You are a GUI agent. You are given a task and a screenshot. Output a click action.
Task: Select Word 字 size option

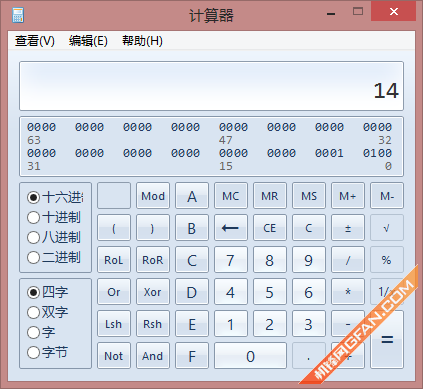click(x=41, y=332)
